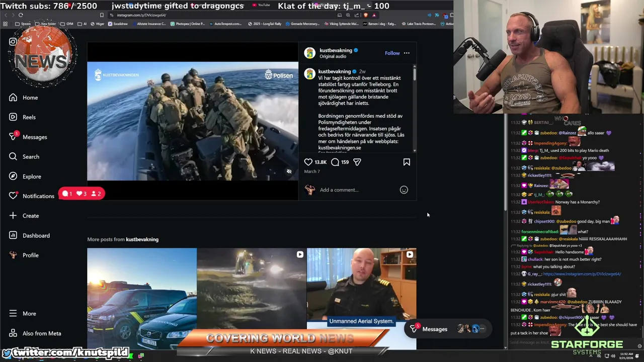644x362 pixels.
Task: Like the kustbevakning post with heart icon
Action: tap(308, 162)
